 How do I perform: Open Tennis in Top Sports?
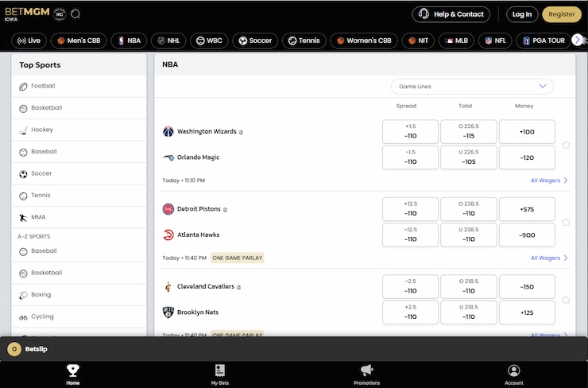[x=79, y=196]
